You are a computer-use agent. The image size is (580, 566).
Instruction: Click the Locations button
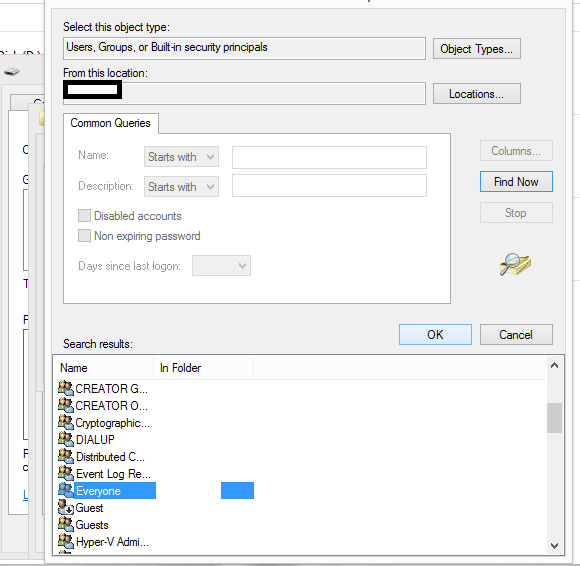476,94
